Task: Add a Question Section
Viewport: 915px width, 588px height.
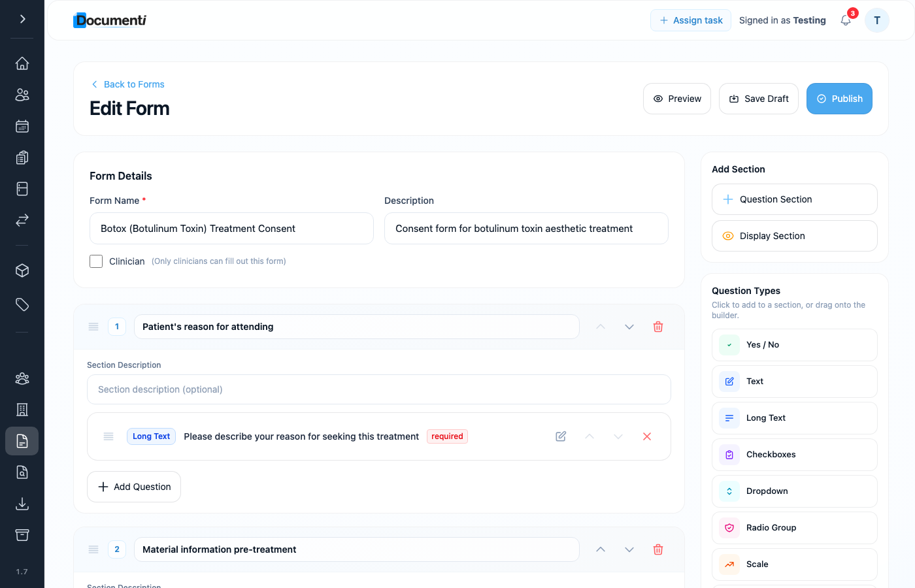Action: pos(795,199)
